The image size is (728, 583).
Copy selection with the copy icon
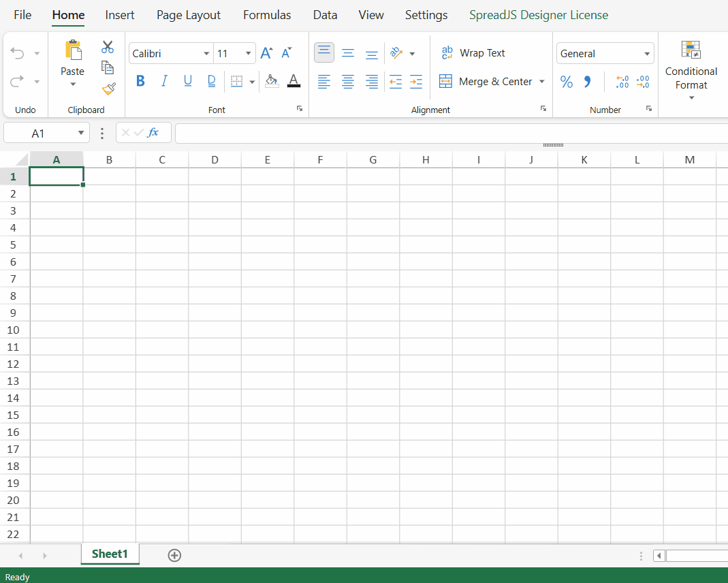point(107,68)
